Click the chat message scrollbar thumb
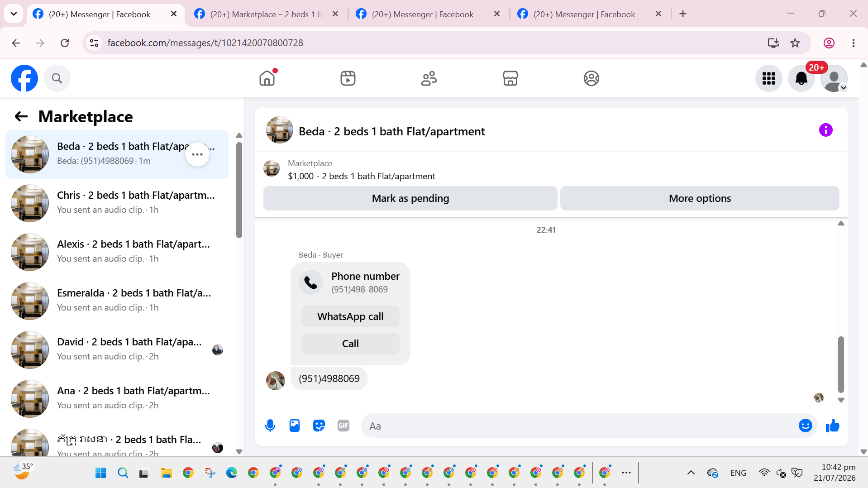 click(841, 364)
